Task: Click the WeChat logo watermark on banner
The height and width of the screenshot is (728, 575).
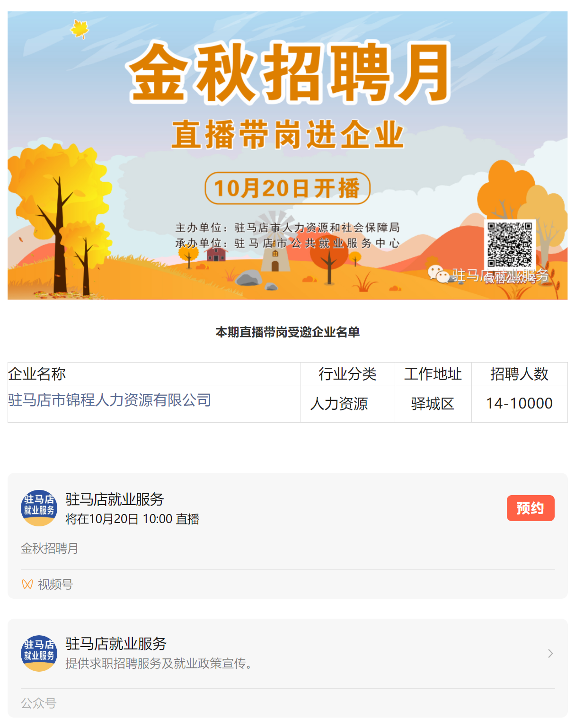Action: pyautogui.click(x=438, y=274)
